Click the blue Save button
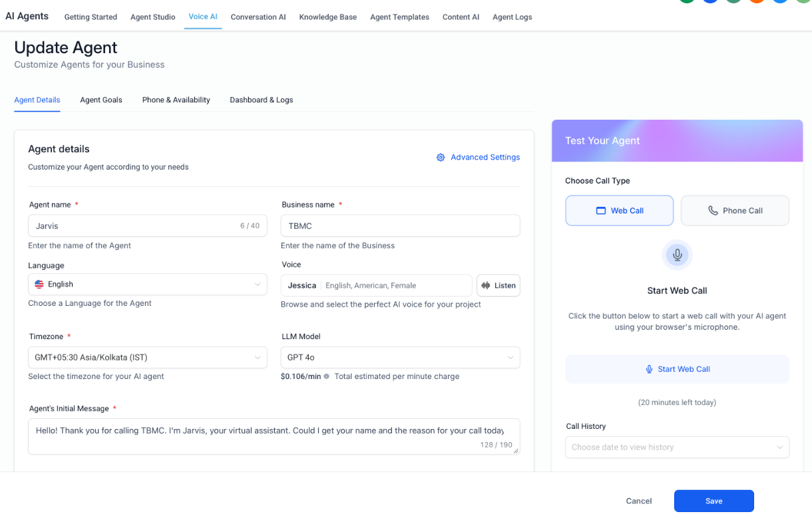This screenshot has width=812, height=522. (x=714, y=501)
